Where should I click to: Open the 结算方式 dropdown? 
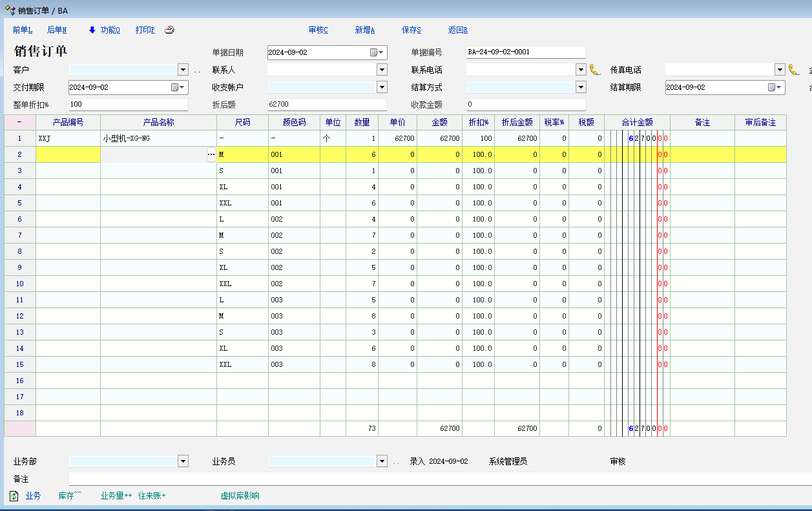tap(581, 87)
